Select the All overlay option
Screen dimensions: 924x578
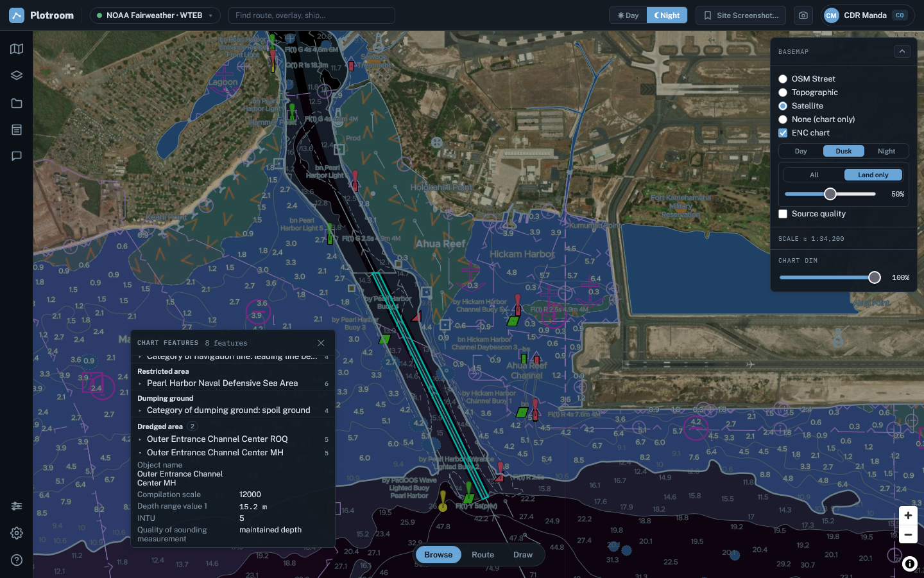[814, 175]
